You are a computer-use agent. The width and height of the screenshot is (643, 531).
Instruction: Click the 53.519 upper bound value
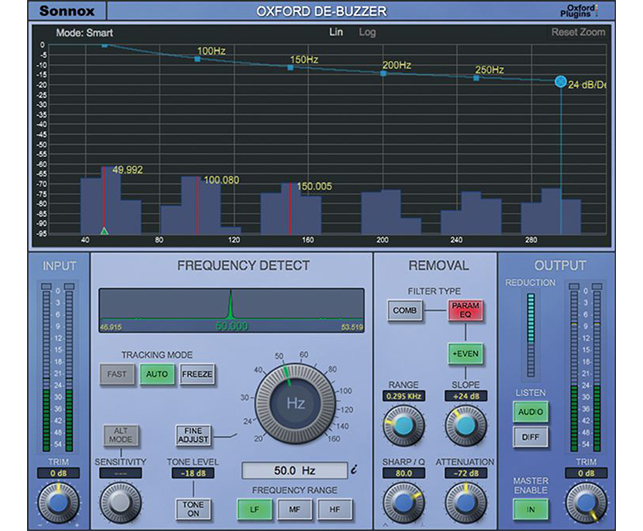(352, 327)
